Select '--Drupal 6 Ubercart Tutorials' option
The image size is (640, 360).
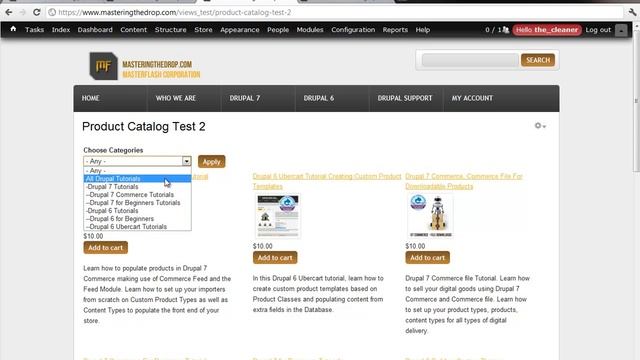(137, 227)
